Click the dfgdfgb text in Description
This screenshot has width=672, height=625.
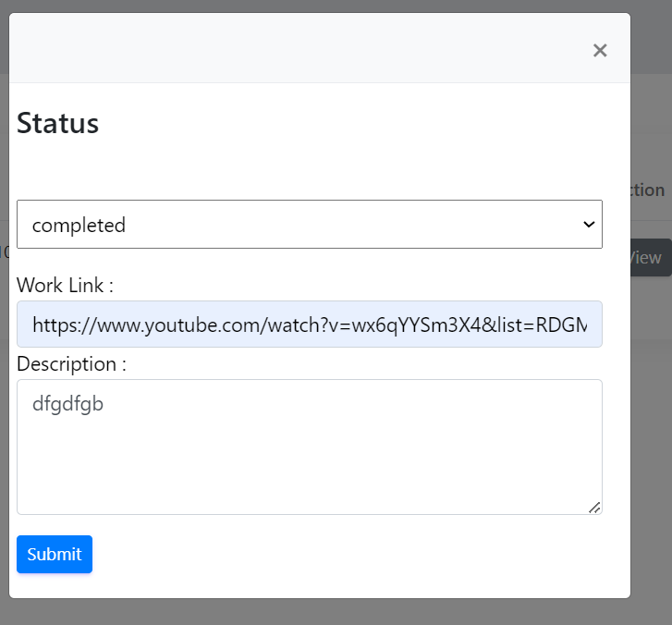pyautogui.click(x=67, y=404)
